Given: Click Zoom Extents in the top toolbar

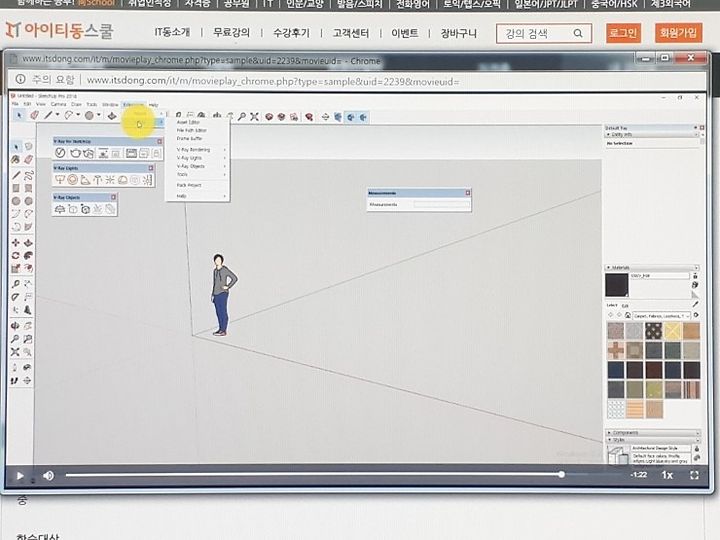Looking at the screenshot, I should pyautogui.click(x=254, y=117).
